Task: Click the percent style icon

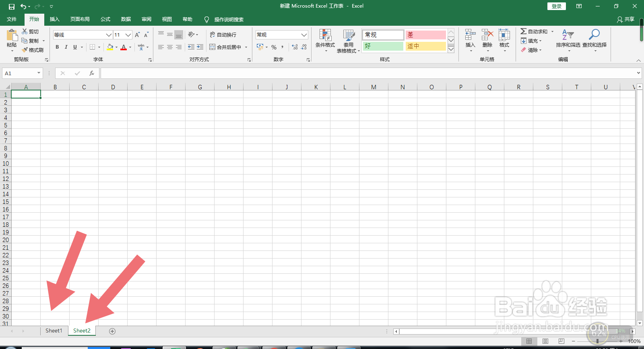Action: (x=274, y=47)
